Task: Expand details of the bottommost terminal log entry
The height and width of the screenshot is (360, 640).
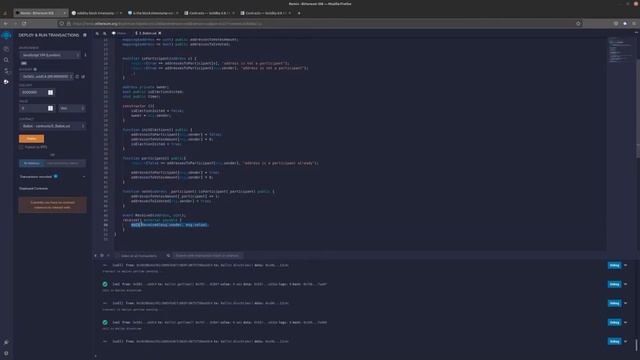Action: (626, 341)
